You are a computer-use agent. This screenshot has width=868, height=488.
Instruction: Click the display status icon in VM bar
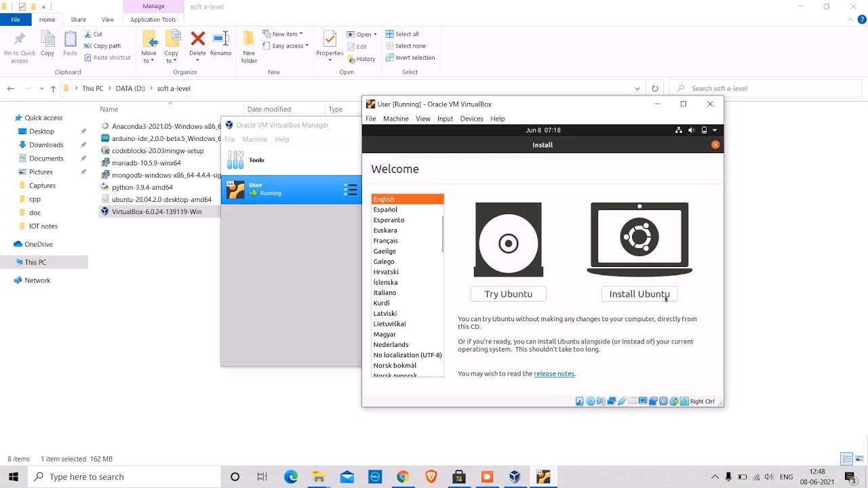tap(643, 401)
